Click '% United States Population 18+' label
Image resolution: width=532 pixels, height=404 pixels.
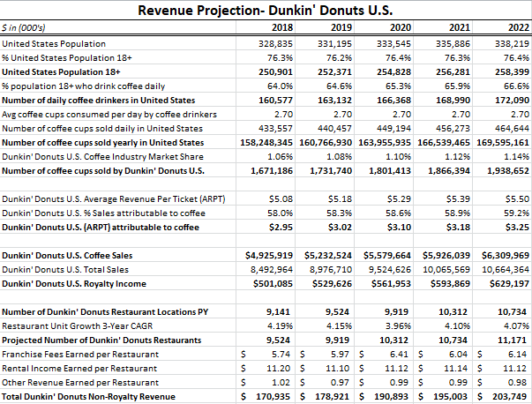[x=66, y=58]
